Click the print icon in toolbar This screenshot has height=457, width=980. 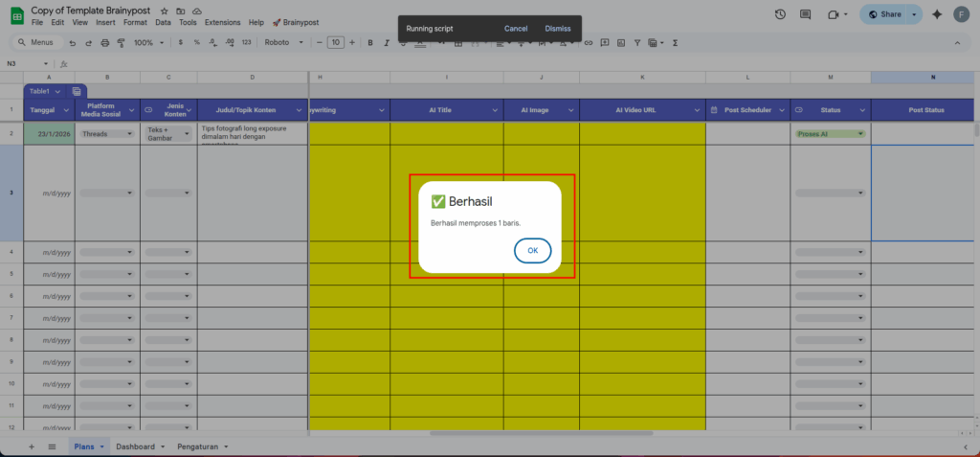104,43
